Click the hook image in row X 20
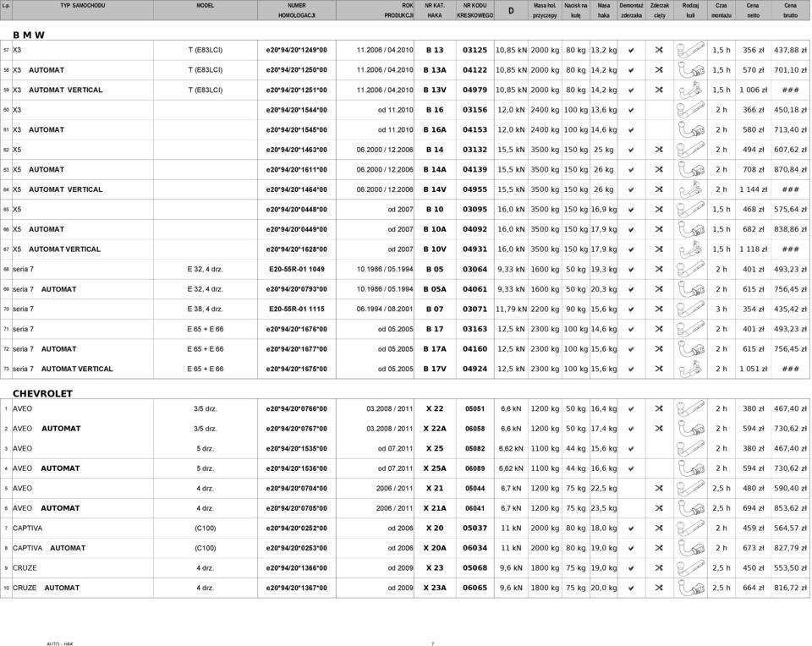 click(690, 528)
